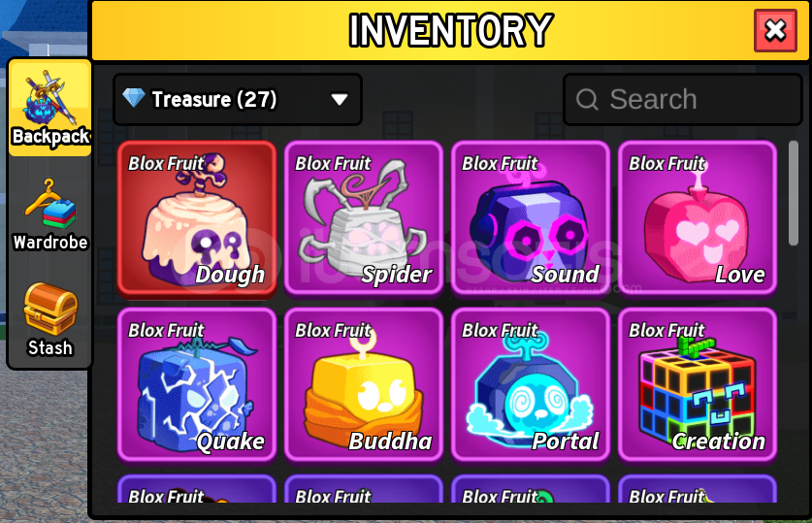Close the Inventory window
Image resolution: width=812 pixels, height=523 pixels.
pyautogui.click(x=775, y=30)
